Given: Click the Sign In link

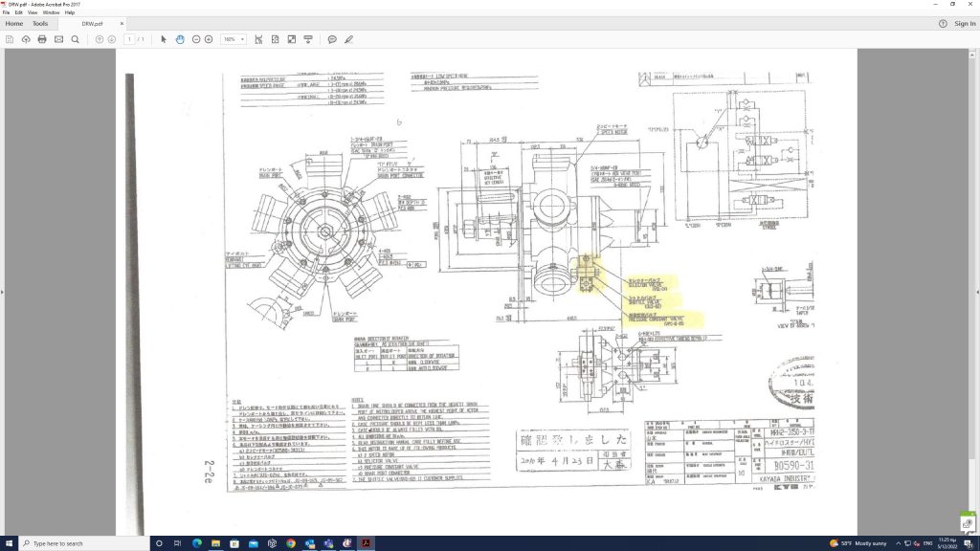Looking at the screenshot, I should click(x=965, y=23).
